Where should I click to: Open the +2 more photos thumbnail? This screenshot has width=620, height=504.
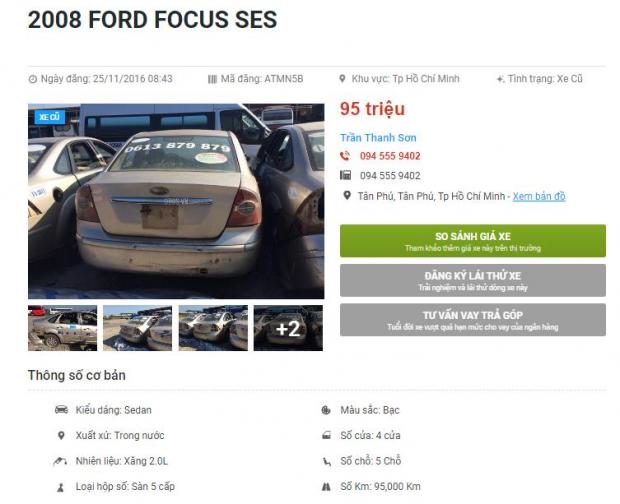288,328
